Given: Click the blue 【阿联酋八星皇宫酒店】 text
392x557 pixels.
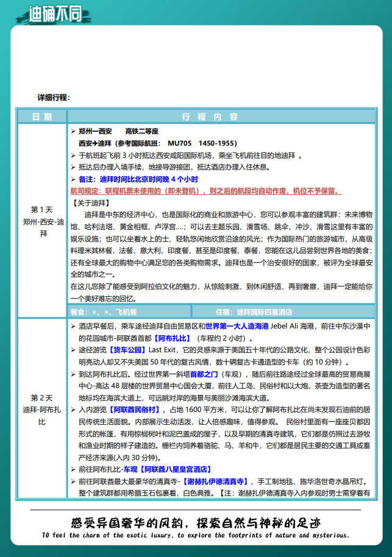Looking at the screenshot, I should [x=176, y=469].
